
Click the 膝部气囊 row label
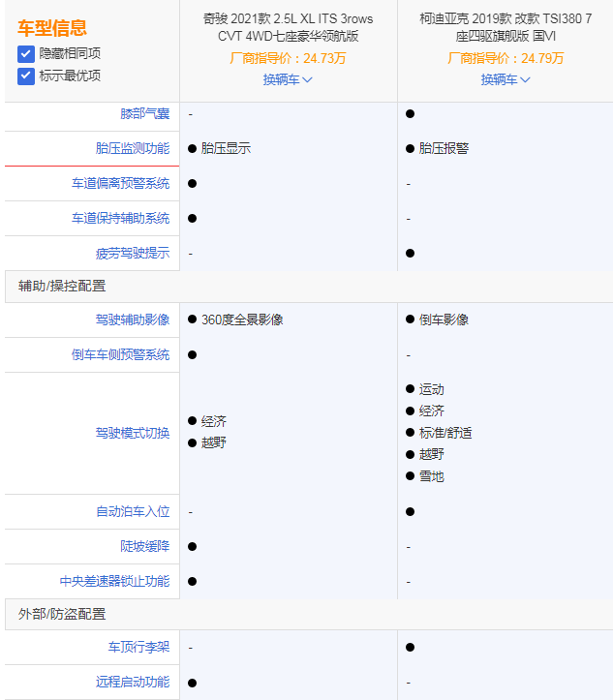coord(144,114)
